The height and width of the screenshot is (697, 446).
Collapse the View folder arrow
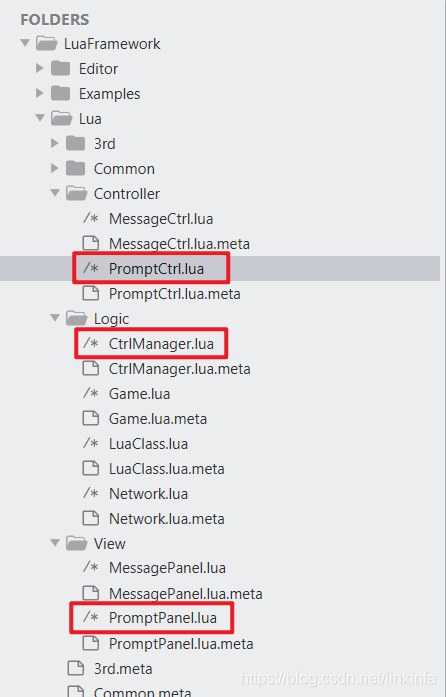point(55,543)
